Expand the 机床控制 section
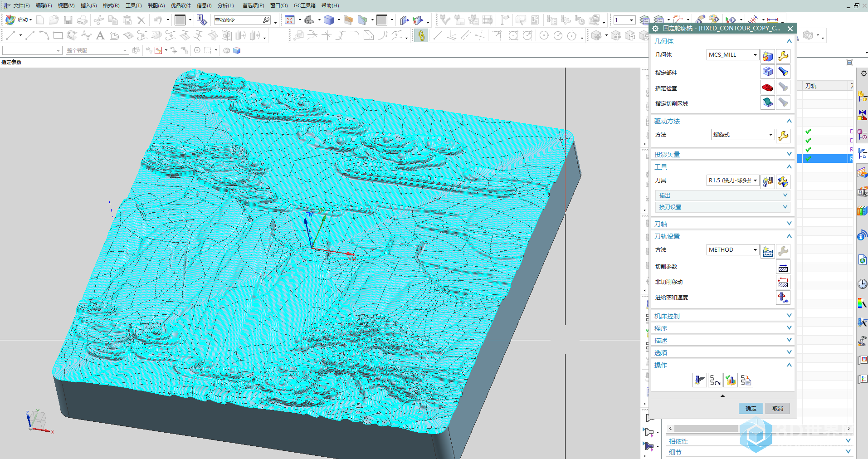This screenshot has width=868, height=459. point(723,316)
